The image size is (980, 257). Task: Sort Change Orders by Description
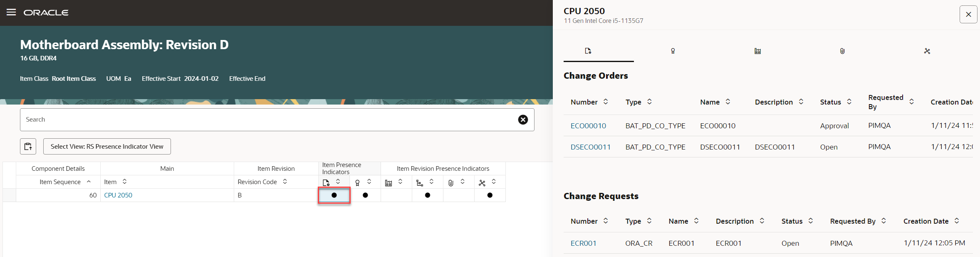pyautogui.click(x=801, y=102)
